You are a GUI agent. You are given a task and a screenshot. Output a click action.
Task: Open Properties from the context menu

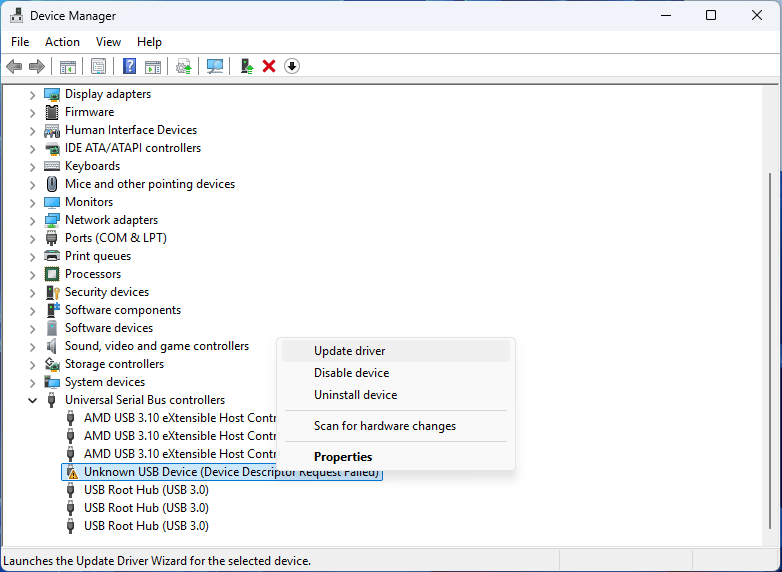396,457
